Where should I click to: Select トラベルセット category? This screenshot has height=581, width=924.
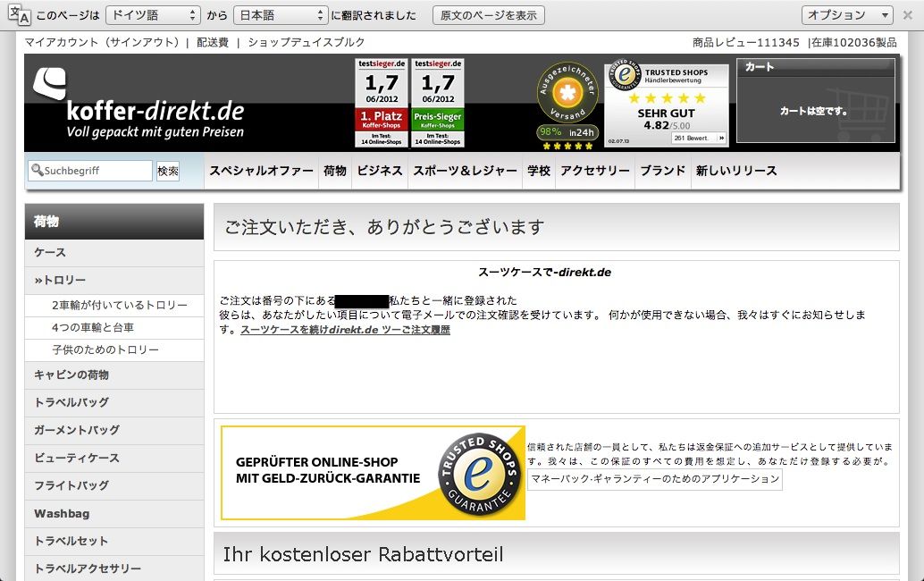pyautogui.click(x=114, y=542)
